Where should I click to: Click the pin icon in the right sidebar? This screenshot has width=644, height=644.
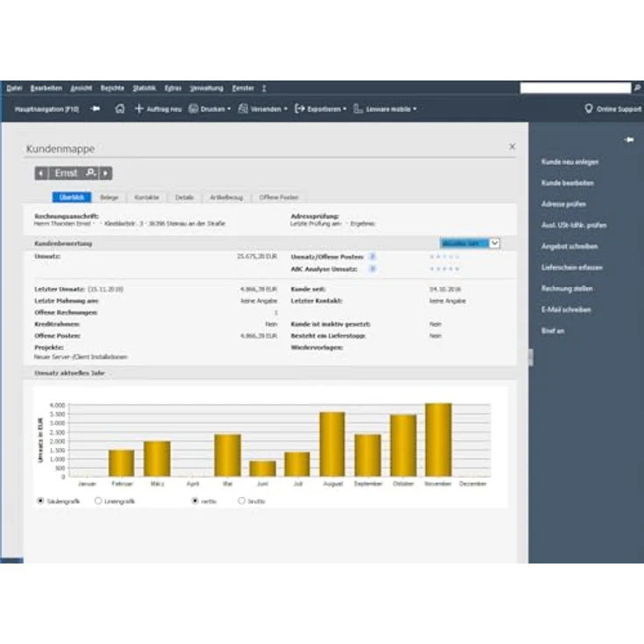point(628,140)
